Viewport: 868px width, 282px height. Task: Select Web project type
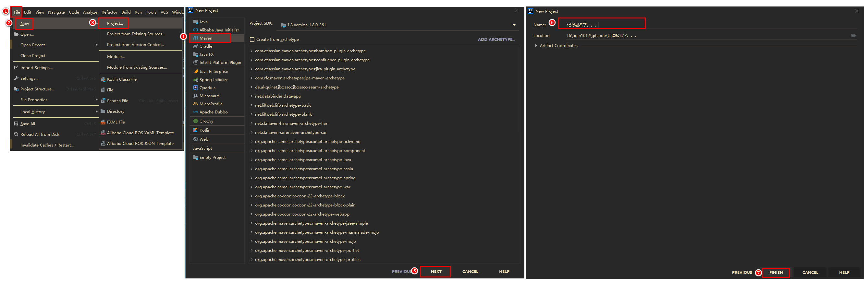[217, 139]
